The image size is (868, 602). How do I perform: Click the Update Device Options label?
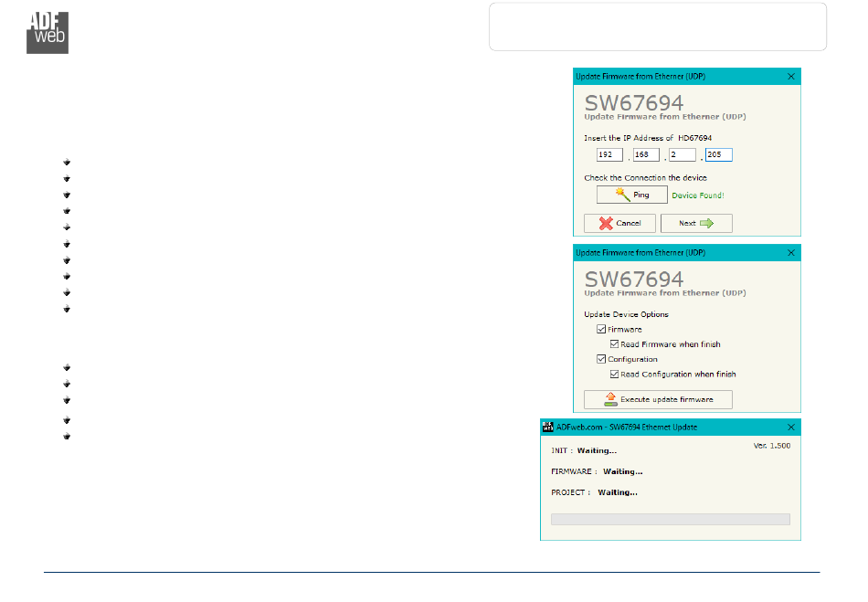tap(626, 314)
